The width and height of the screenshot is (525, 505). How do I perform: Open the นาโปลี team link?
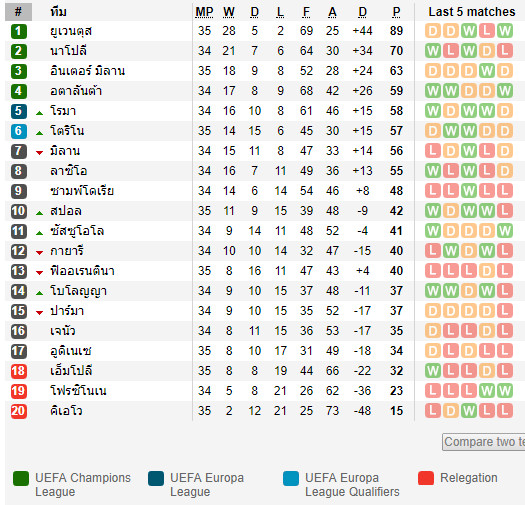pos(69,51)
